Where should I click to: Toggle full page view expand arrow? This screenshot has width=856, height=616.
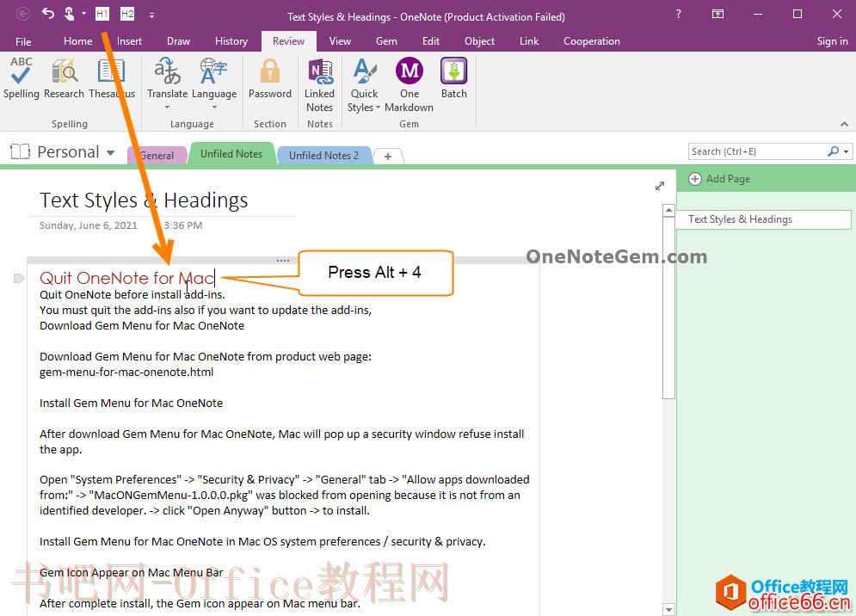pos(660,186)
